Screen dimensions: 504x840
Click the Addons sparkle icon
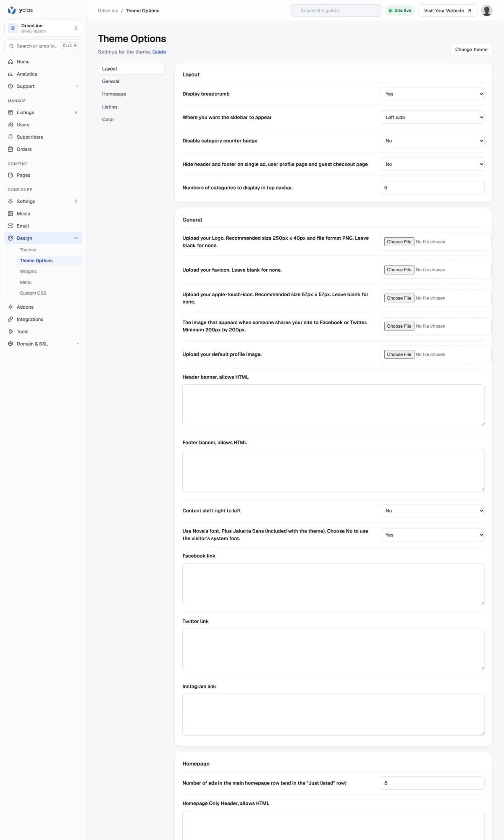pos(10,307)
